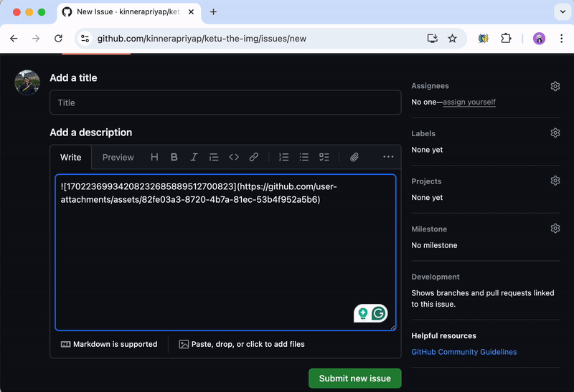
Task: Click the install app icon in address bar
Action: tap(433, 39)
